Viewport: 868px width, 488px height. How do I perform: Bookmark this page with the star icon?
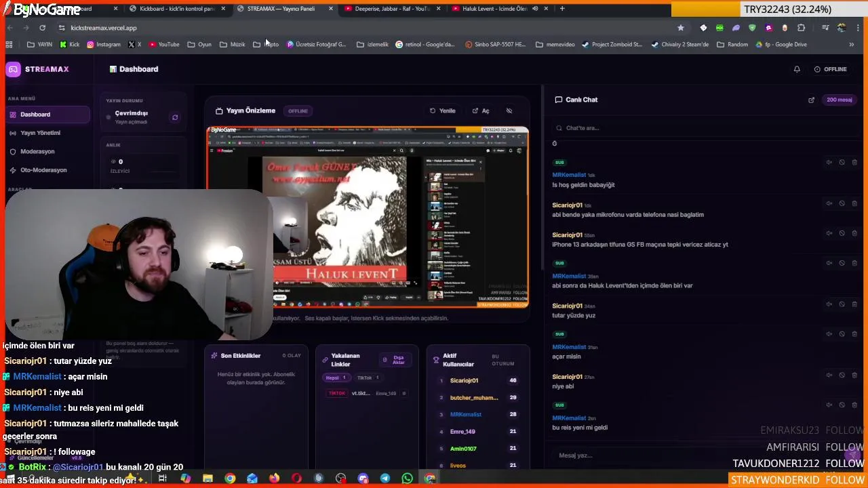(x=680, y=28)
